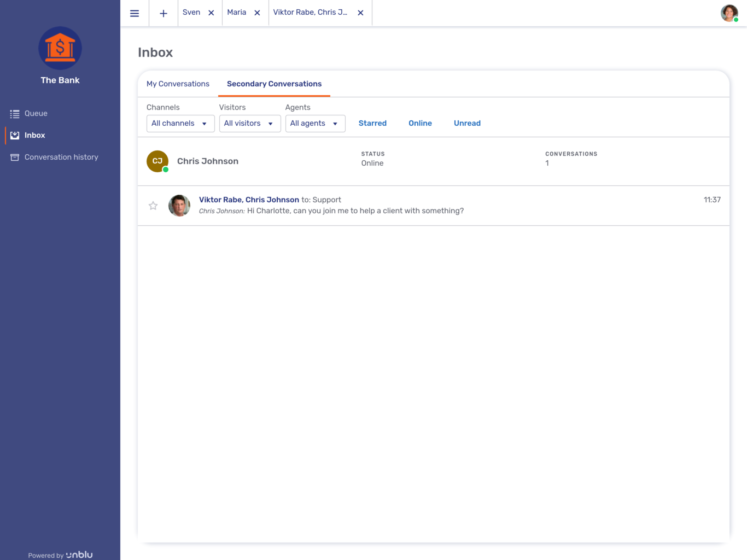This screenshot has height=560, width=747.
Task: Open the agent profile avatar top right
Action: [729, 13]
